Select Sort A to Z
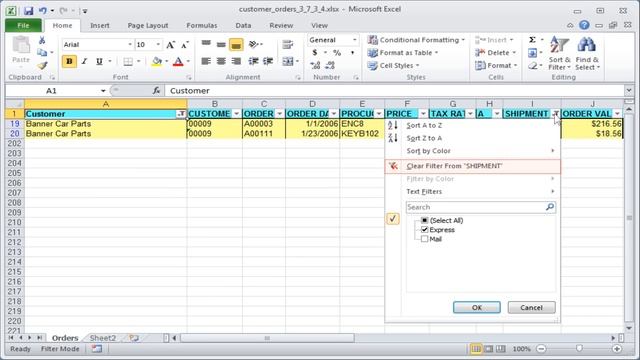 [x=472, y=125]
